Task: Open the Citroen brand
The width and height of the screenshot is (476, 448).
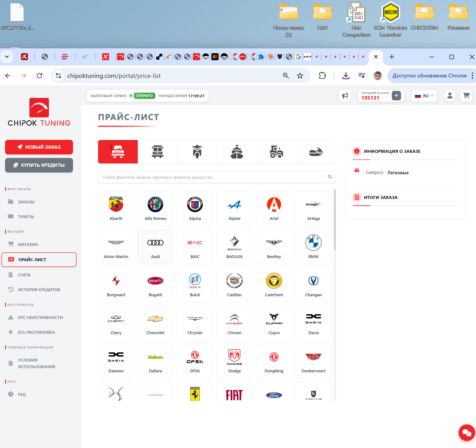Action: pos(234,323)
